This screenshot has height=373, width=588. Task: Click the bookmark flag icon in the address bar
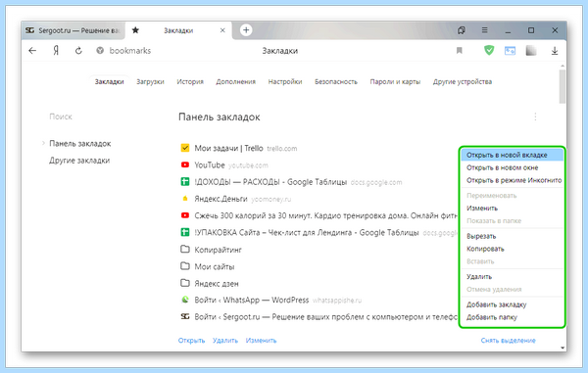coord(459,51)
